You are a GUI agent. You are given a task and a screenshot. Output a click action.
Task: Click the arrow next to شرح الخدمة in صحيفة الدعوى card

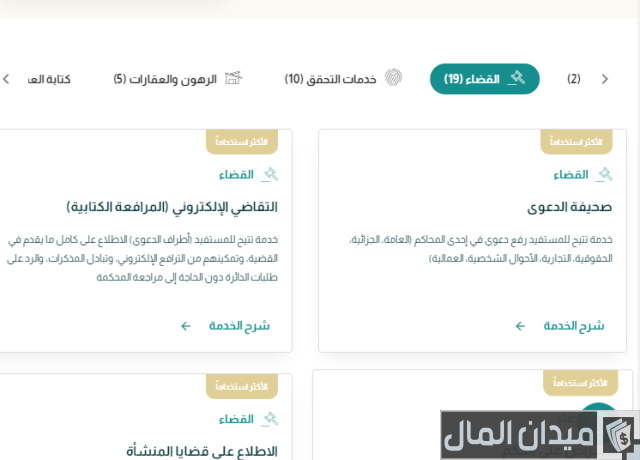[x=520, y=326]
